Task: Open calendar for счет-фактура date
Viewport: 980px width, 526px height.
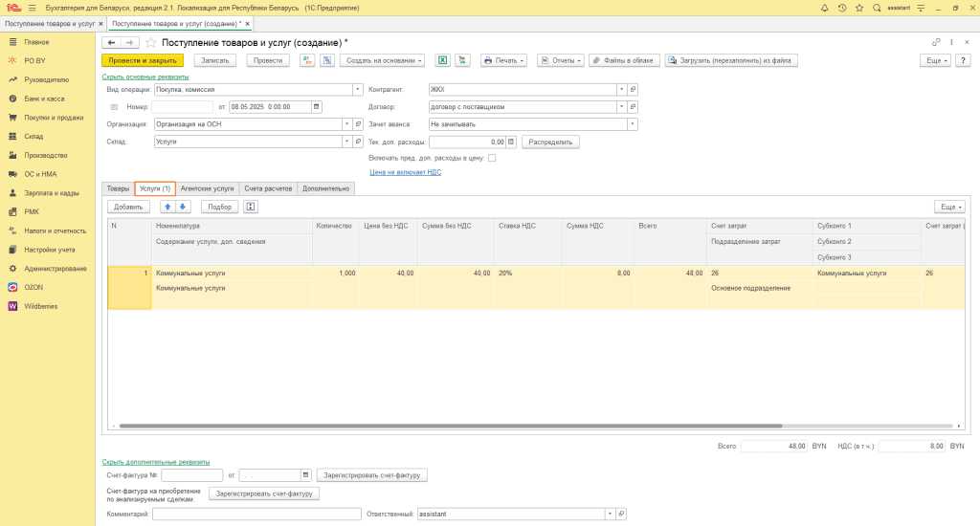Action: pos(305,475)
